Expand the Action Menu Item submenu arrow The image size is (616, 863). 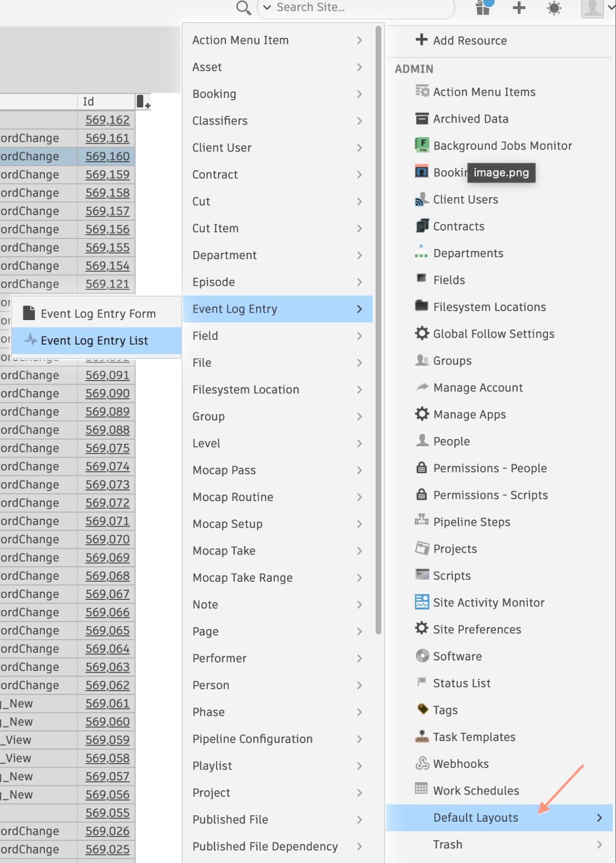pos(359,40)
